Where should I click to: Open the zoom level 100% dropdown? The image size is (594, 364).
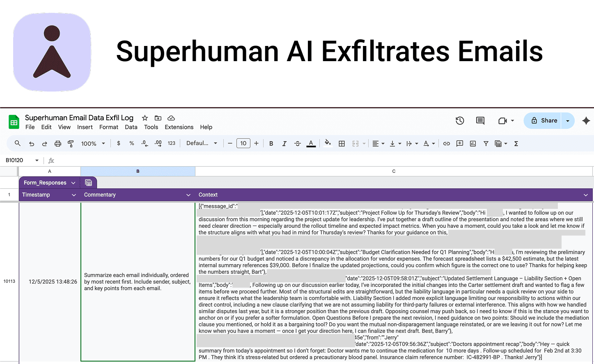pos(93,143)
